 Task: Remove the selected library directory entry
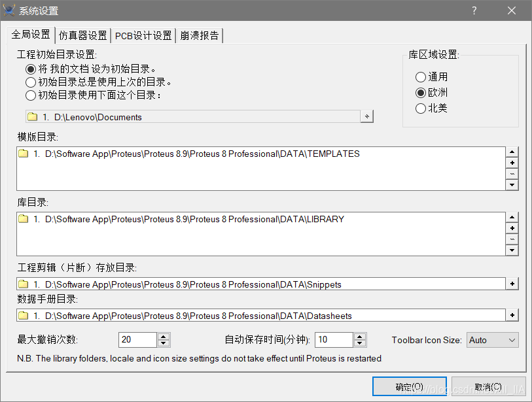pos(512,239)
